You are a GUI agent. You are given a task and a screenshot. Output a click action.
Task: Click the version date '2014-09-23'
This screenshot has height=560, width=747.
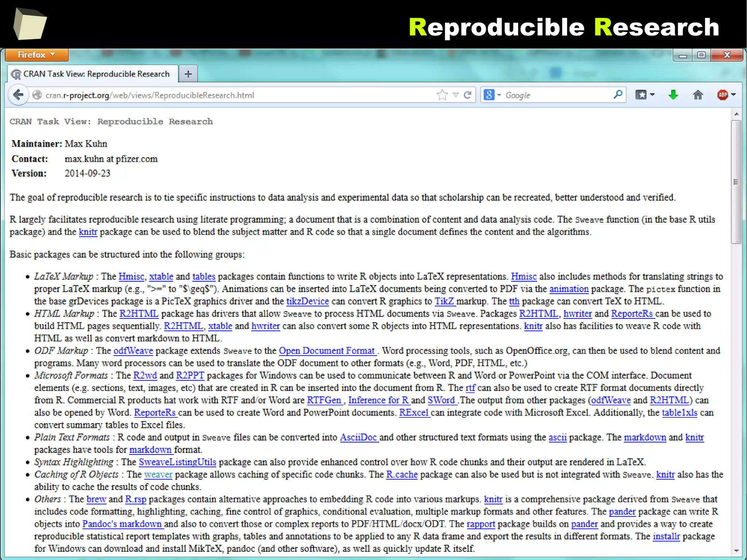pyautogui.click(x=88, y=173)
